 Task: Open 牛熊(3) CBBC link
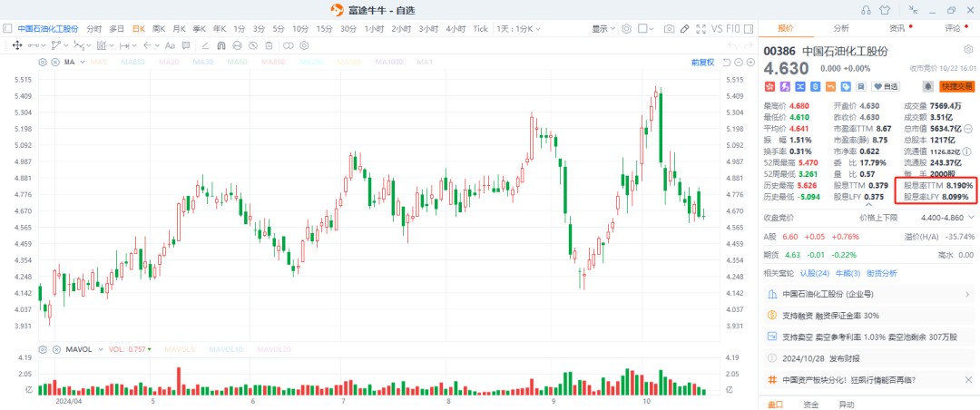tap(847, 273)
